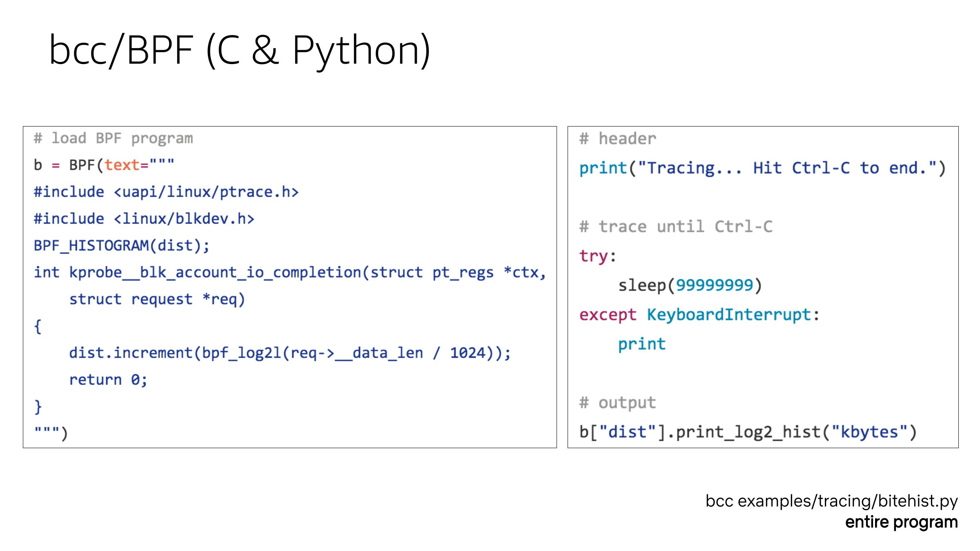Click the bcc examples/tracing/bitehist.py caption
The height and width of the screenshot is (551, 980).
[831, 501]
